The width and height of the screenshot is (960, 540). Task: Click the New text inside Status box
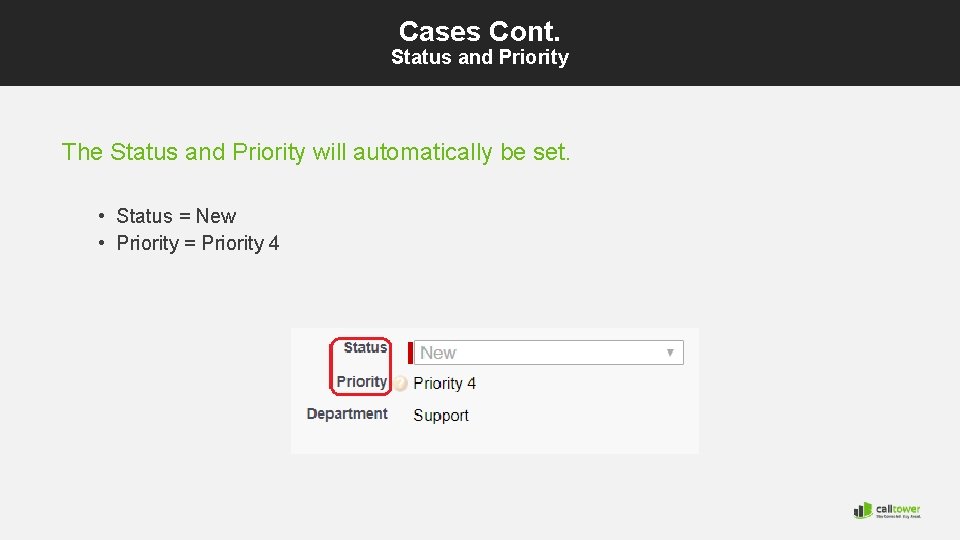click(438, 353)
